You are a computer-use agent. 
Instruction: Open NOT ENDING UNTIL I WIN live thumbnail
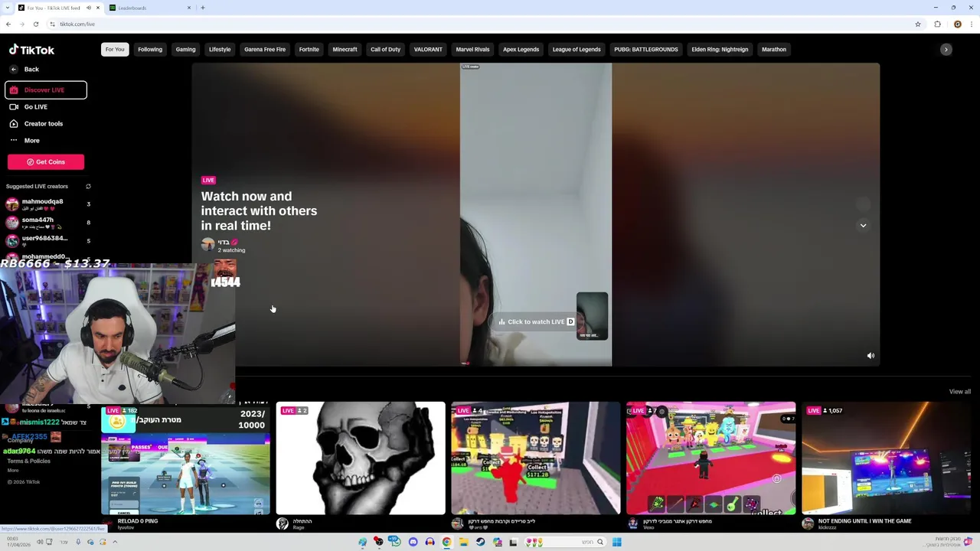pos(887,458)
